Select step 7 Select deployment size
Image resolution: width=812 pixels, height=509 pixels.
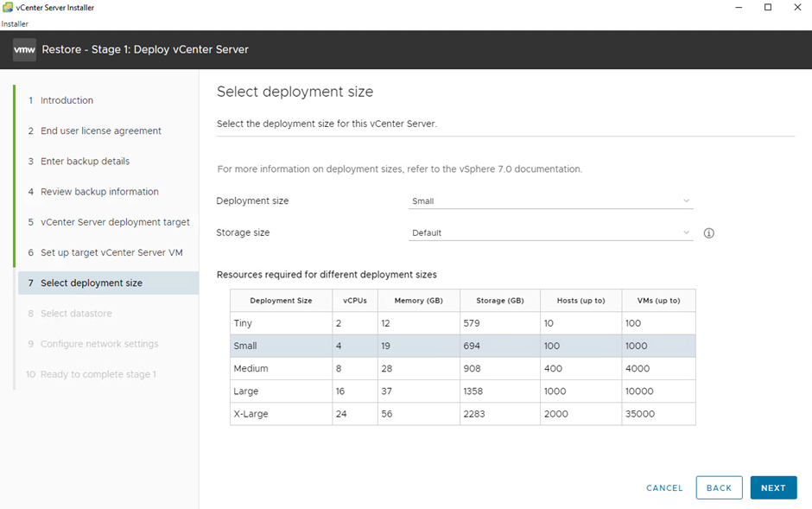coord(91,283)
